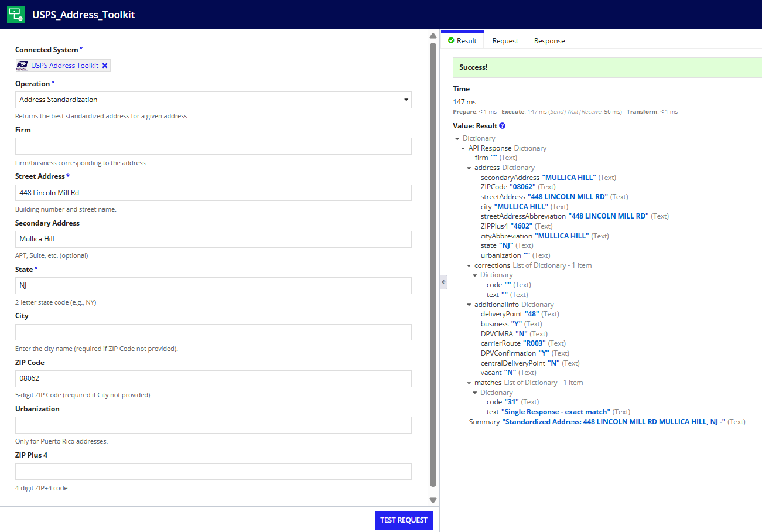
Task: Click the Secondary Address field
Action: (x=213, y=239)
